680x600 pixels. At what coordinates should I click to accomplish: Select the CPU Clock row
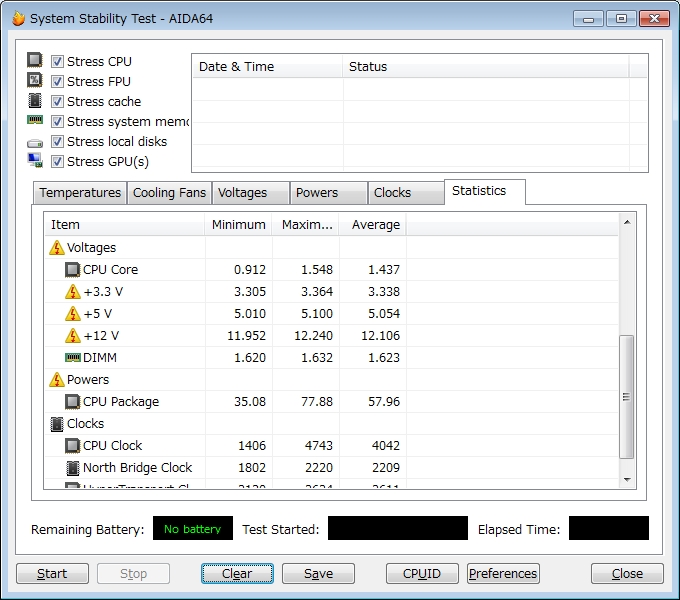point(112,446)
